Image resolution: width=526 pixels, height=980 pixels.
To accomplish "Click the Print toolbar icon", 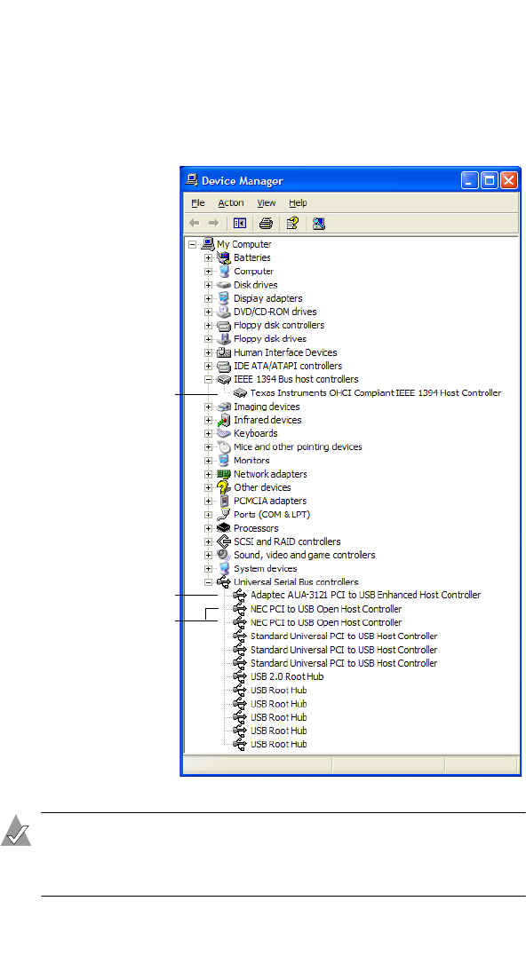I will pyautogui.click(x=266, y=223).
